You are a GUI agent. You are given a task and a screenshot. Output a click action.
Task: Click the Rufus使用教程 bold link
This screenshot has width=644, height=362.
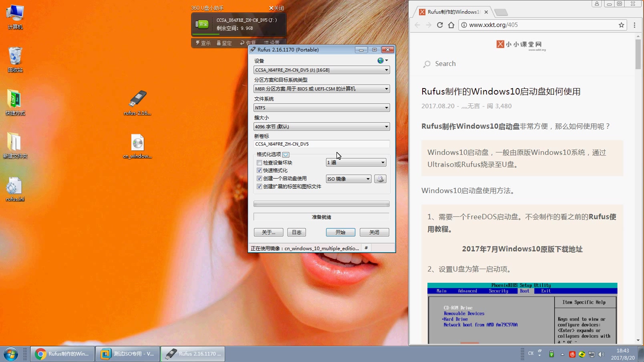pos(522,223)
